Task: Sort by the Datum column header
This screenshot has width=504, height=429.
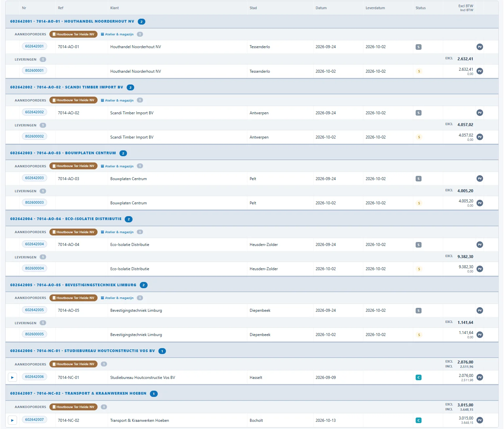Action: [x=321, y=8]
